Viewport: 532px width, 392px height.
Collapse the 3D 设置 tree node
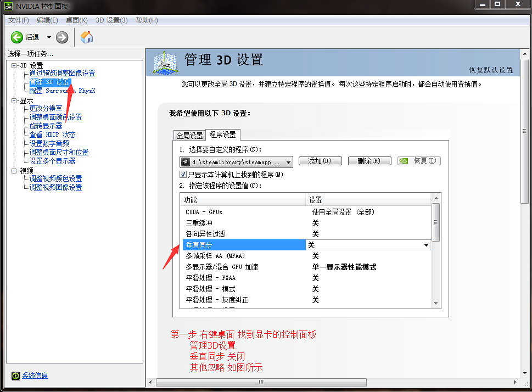pyautogui.click(x=14, y=65)
